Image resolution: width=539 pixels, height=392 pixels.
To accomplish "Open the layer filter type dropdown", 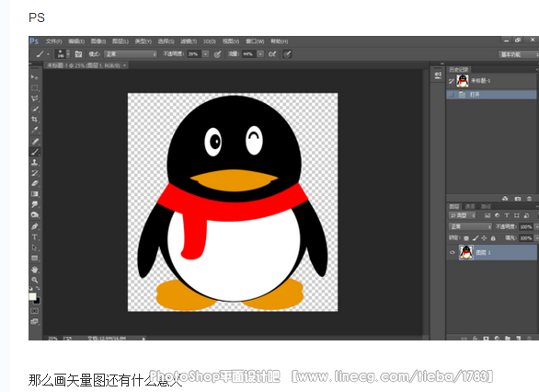I will point(463,215).
